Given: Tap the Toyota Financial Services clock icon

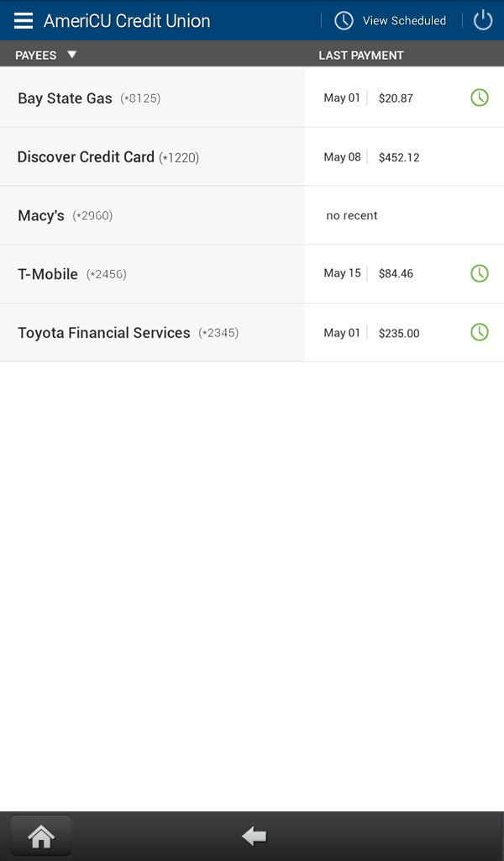Looking at the screenshot, I should click(480, 332).
